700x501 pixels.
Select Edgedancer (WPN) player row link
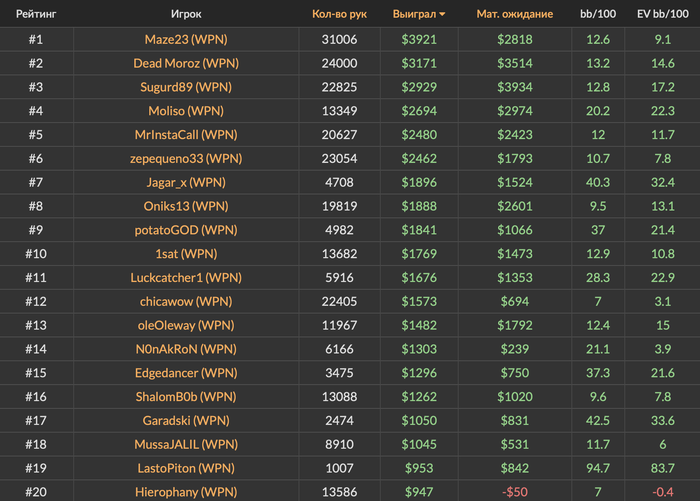[186, 372]
